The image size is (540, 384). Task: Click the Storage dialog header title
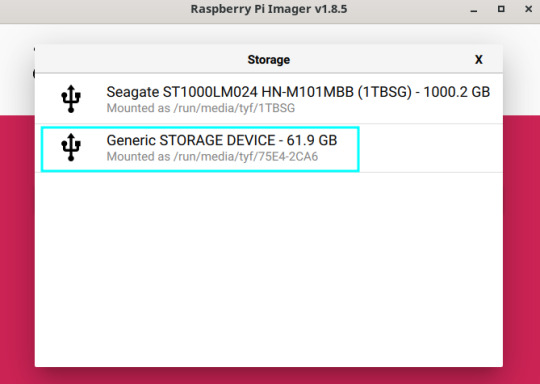pyautogui.click(x=269, y=60)
